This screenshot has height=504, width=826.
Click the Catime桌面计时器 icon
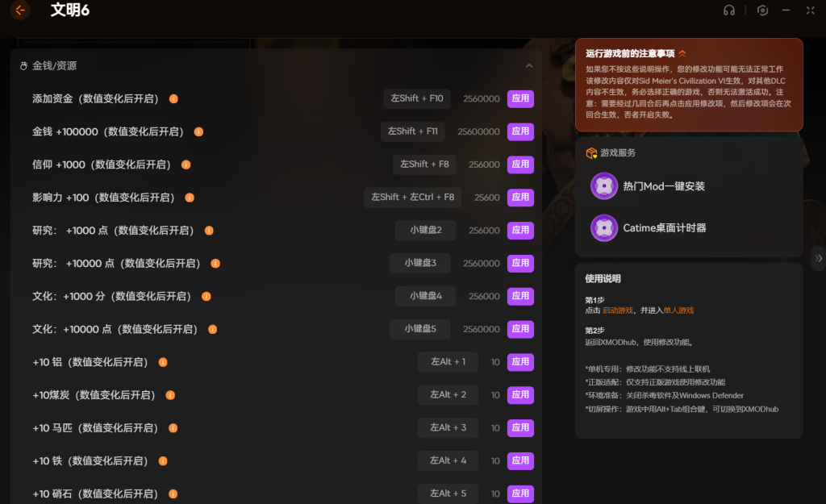coord(604,228)
